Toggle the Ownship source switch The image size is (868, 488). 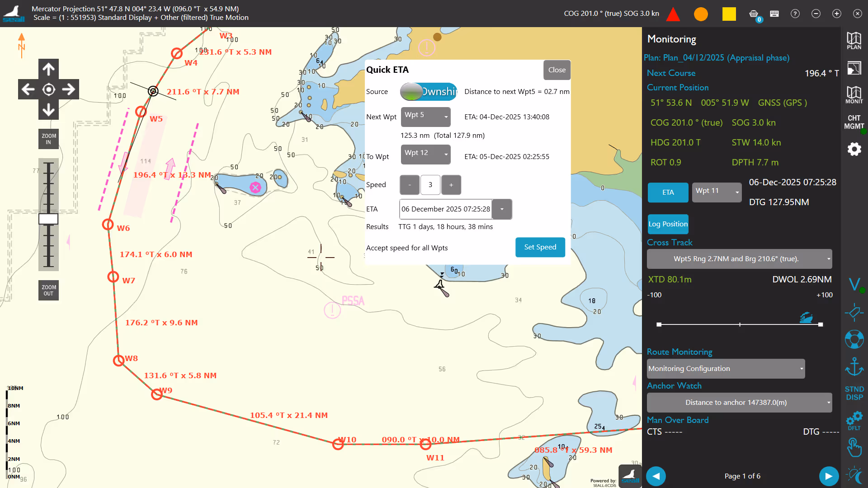click(428, 92)
